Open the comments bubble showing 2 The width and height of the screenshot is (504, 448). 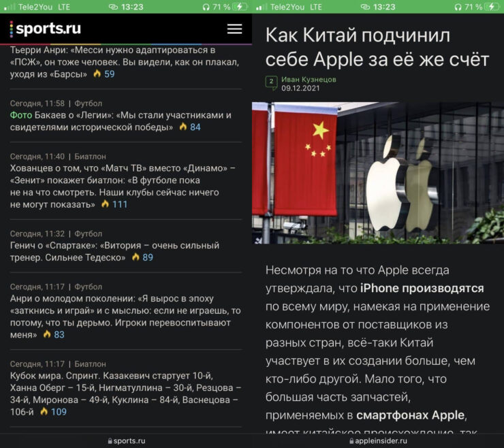coord(271,82)
